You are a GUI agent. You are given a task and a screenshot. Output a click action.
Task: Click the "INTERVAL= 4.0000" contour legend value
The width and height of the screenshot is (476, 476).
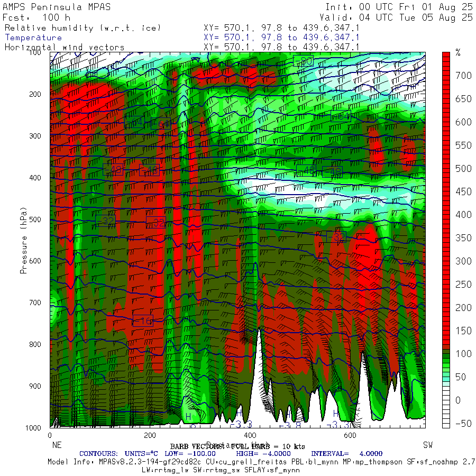click(x=346, y=454)
